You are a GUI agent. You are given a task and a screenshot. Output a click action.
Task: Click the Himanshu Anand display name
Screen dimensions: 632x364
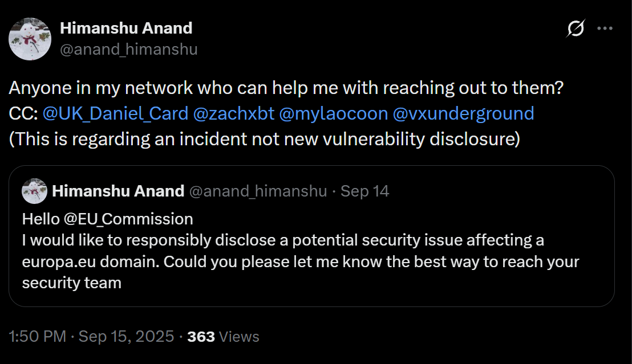point(126,27)
